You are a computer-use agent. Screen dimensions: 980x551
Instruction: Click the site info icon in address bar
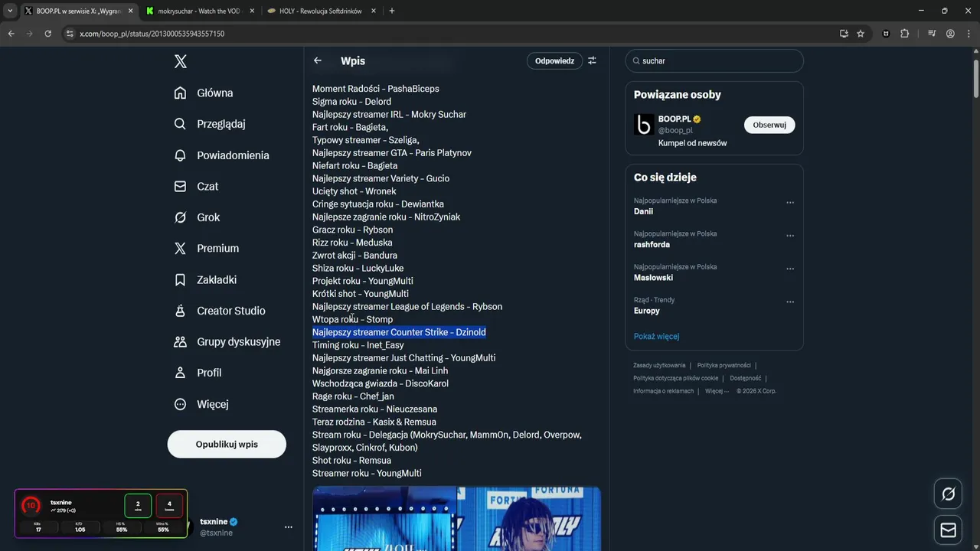pos(70,34)
